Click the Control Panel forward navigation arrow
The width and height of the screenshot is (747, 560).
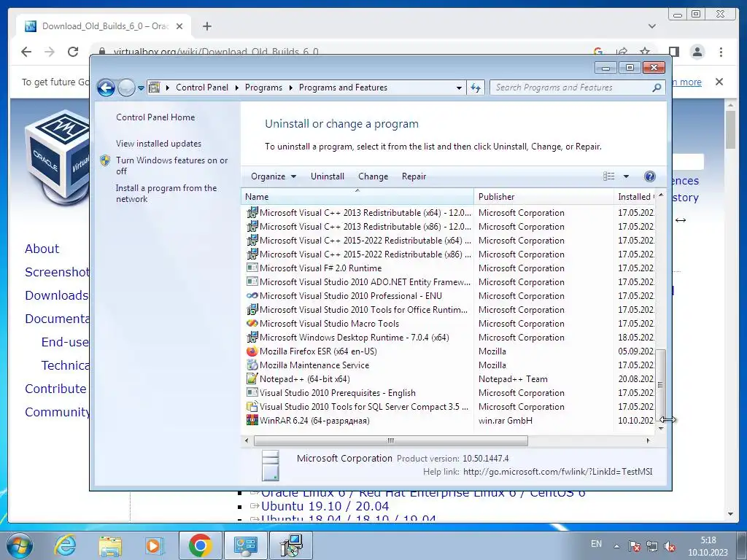(x=126, y=87)
